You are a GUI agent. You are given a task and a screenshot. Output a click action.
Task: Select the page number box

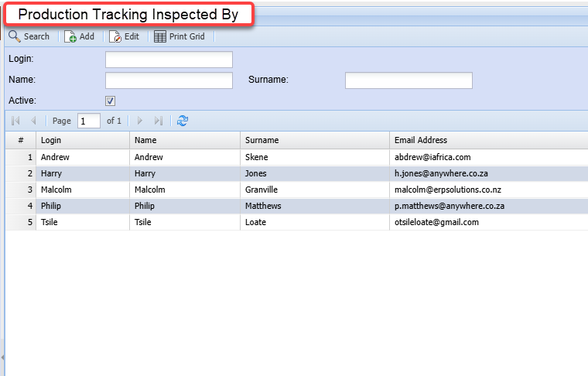click(x=88, y=121)
